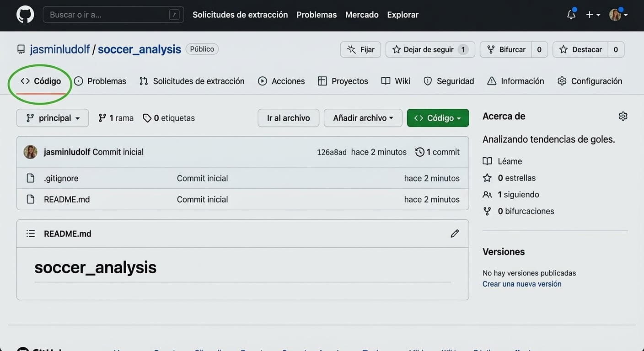
Task: Open the jasminludolf owner link
Action: point(60,49)
